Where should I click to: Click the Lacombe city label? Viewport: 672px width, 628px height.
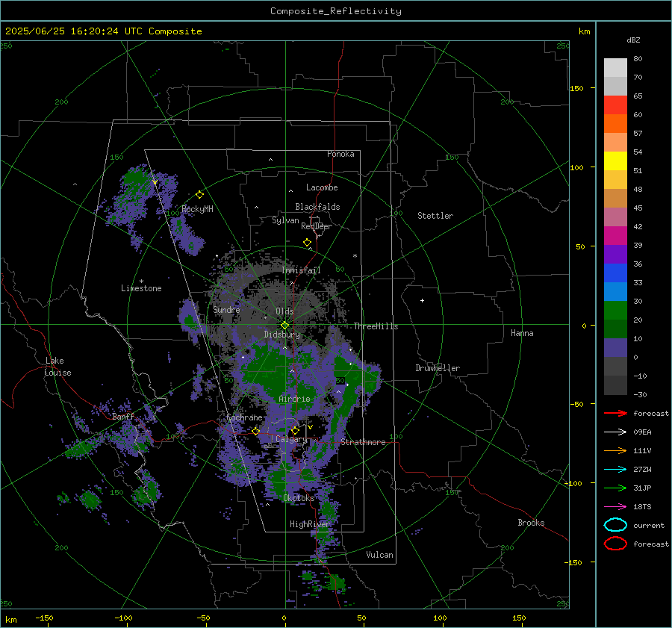[x=322, y=187]
